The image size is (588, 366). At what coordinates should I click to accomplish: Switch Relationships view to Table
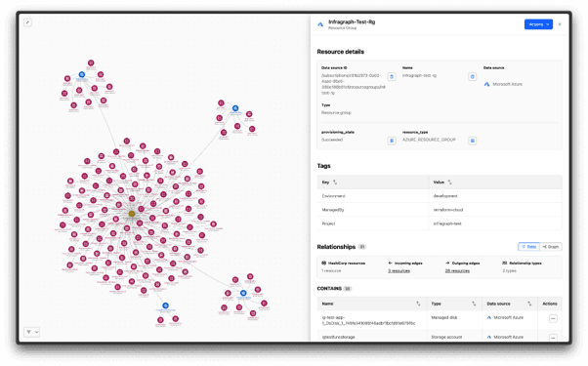pyautogui.click(x=528, y=247)
